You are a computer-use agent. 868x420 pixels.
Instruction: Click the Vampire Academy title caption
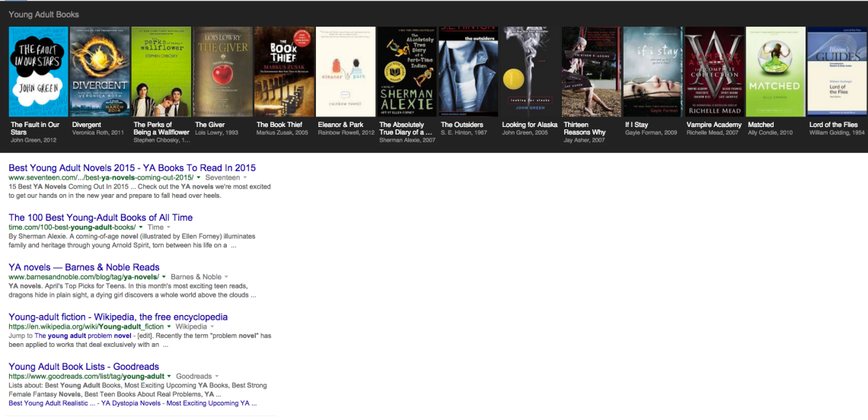(713, 125)
